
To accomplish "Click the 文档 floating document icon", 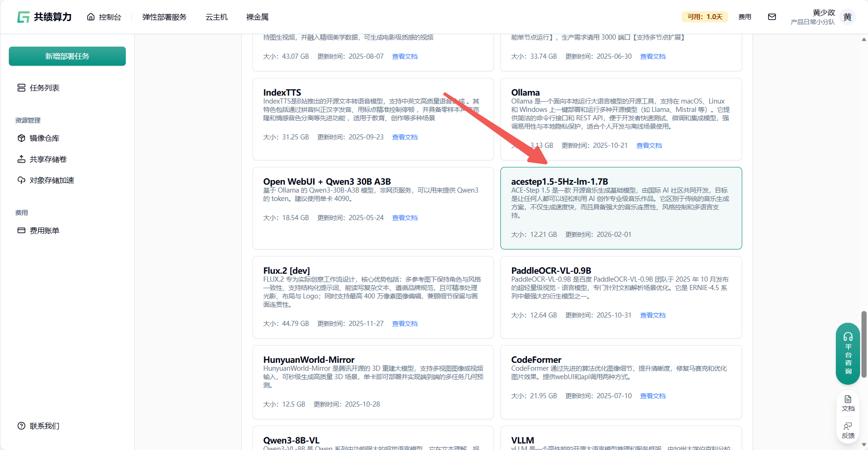I will click(x=848, y=403).
